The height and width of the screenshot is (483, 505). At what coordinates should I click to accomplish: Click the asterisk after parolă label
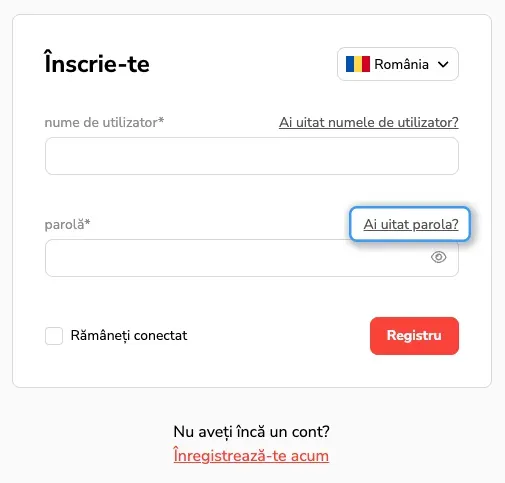87,222
